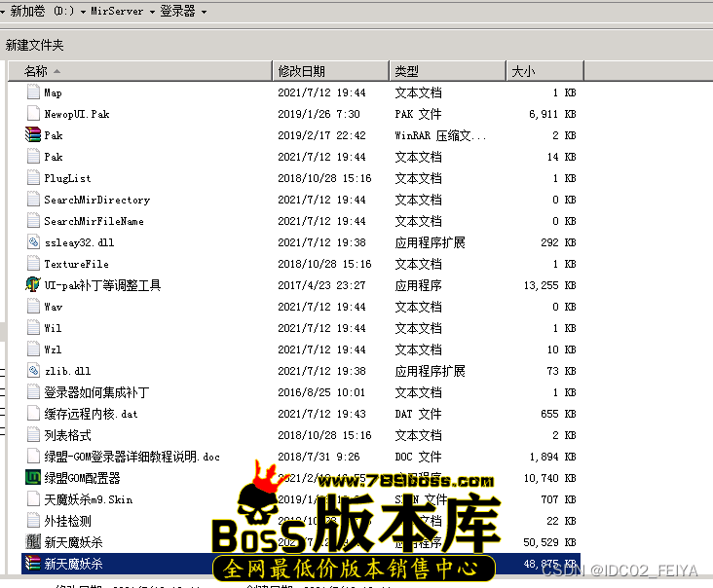Image resolution: width=713 pixels, height=588 pixels.
Task: Select the 缓存远程内核.dat file icon
Action: 32,414
